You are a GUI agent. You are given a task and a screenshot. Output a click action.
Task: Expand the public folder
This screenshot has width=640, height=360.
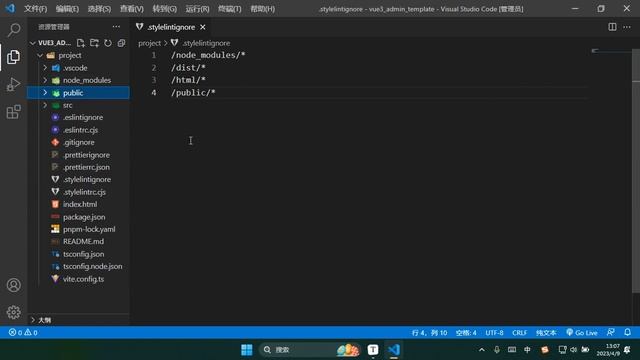tap(45, 93)
